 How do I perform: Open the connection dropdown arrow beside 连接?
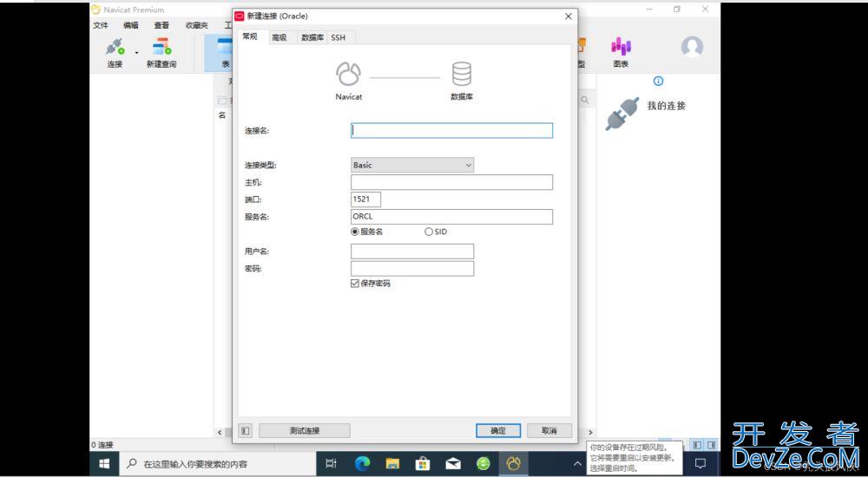[137, 53]
